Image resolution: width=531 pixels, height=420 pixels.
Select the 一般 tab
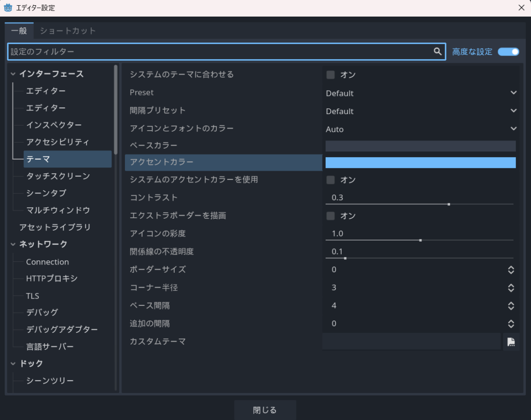(x=19, y=31)
